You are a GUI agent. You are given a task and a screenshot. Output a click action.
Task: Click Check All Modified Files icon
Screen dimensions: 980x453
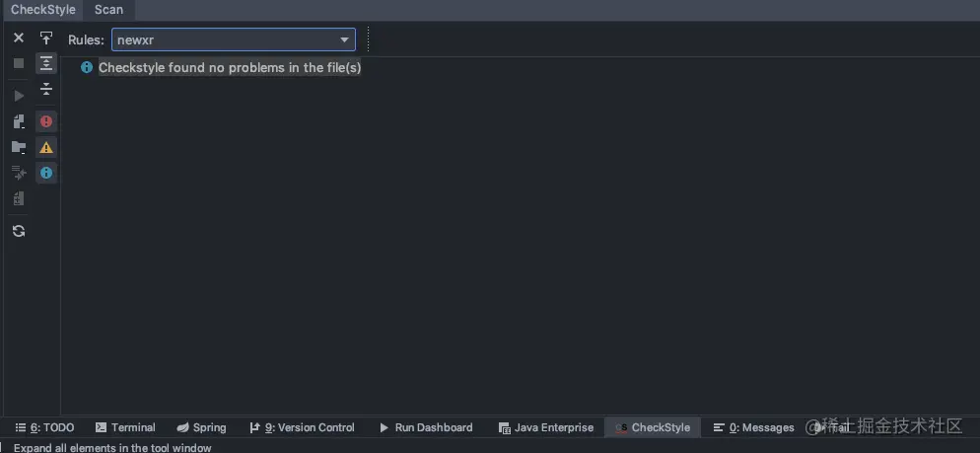(19, 174)
